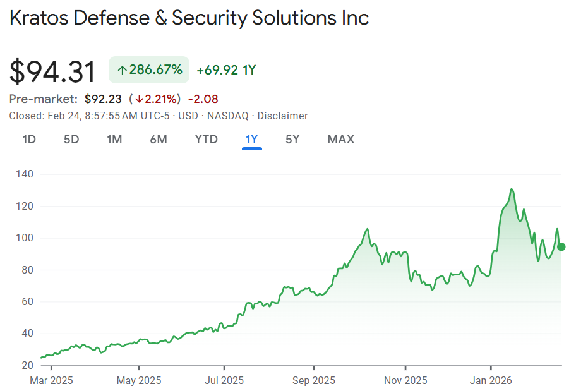Show the MAX range chart

click(x=341, y=140)
